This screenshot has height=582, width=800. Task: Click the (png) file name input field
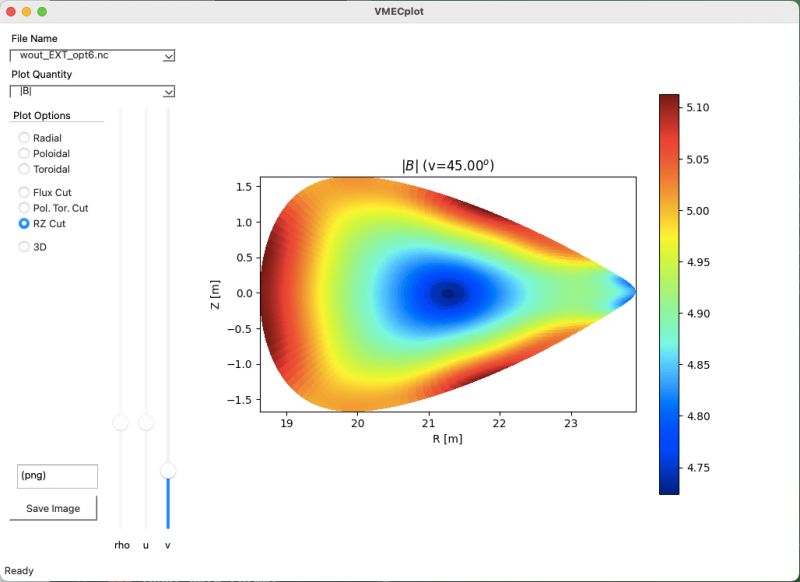[x=57, y=476]
